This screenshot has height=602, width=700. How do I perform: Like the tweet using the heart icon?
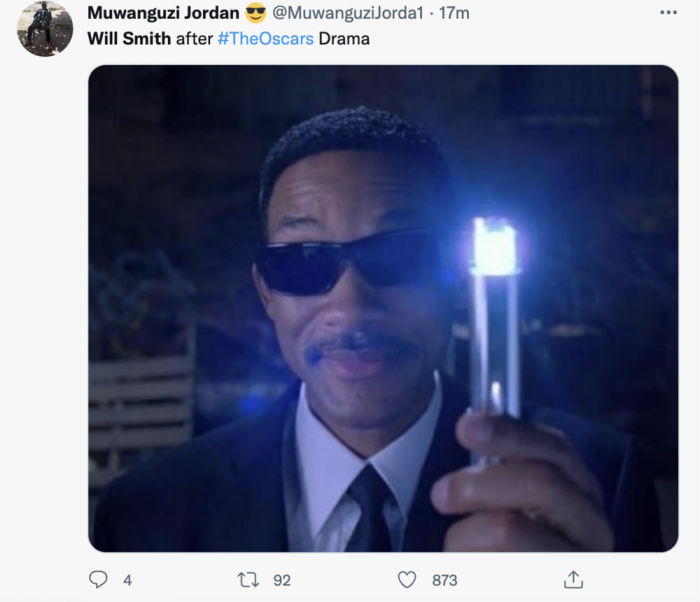tap(407, 580)
